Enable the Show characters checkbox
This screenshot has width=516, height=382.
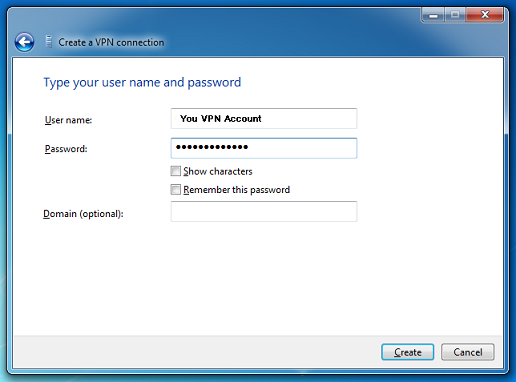[x=176, y=171]
